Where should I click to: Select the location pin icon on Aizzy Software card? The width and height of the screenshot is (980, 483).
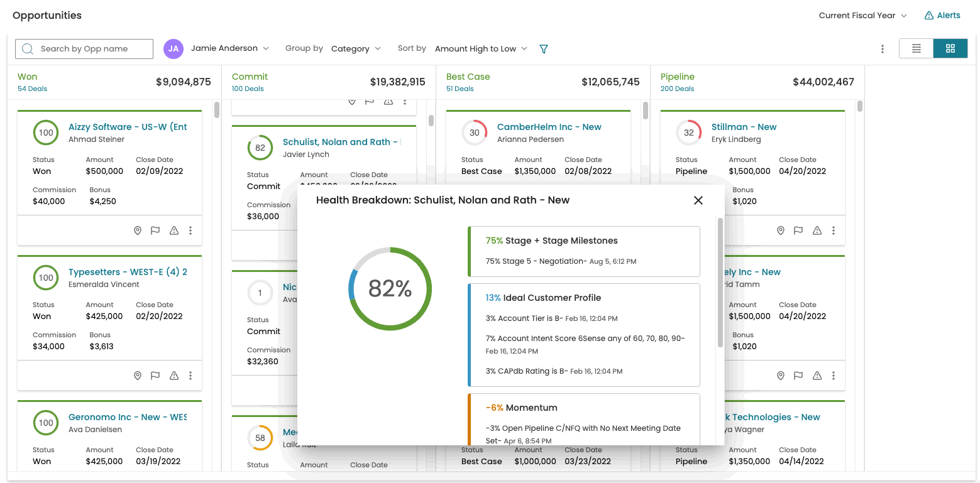(138, 231)
